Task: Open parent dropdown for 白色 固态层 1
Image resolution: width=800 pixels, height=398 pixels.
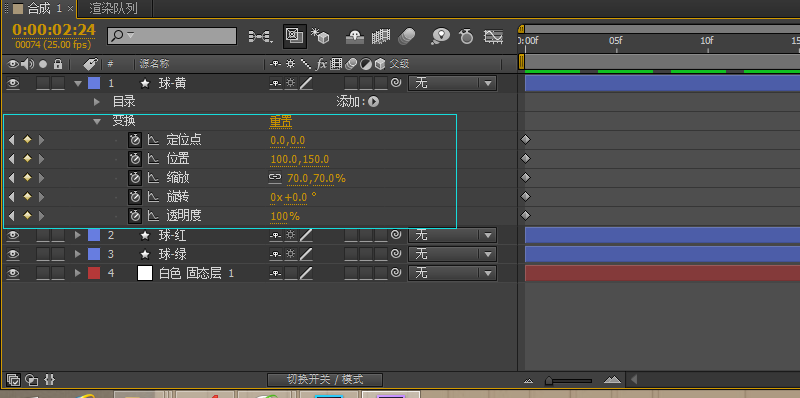Action: tap(452, 273)
